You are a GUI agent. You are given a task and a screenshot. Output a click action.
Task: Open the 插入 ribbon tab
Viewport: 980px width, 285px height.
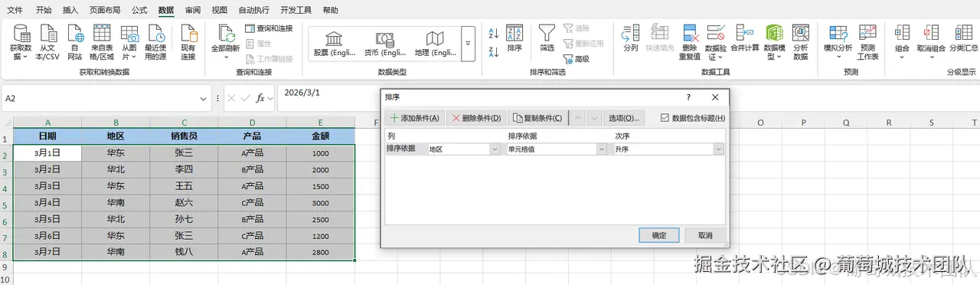70,10
